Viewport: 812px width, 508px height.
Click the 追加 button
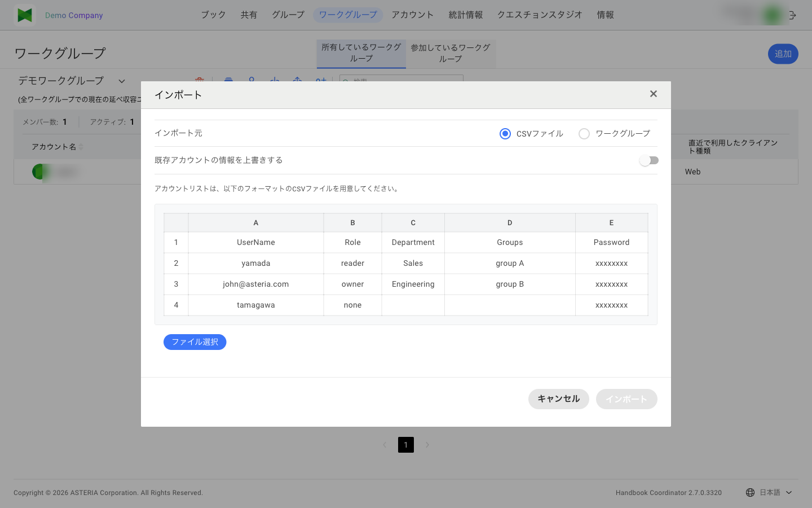[x=783, y=54]
